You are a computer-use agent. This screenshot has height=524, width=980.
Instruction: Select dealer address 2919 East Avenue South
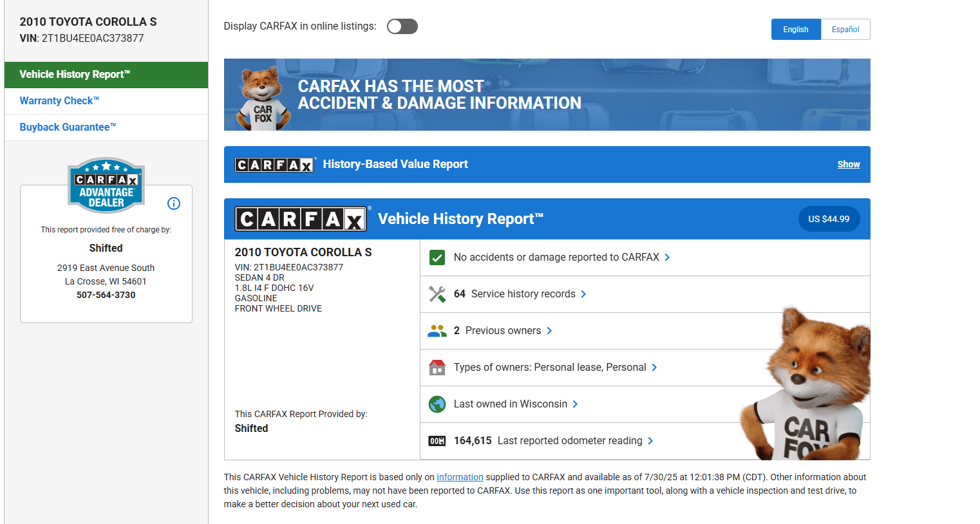[106, 268]
